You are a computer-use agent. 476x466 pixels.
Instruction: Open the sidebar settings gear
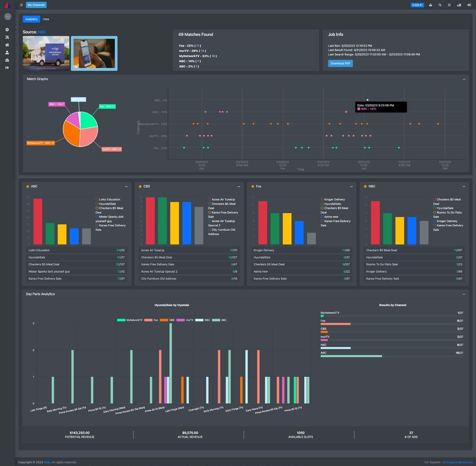click(x=7, y=30)
